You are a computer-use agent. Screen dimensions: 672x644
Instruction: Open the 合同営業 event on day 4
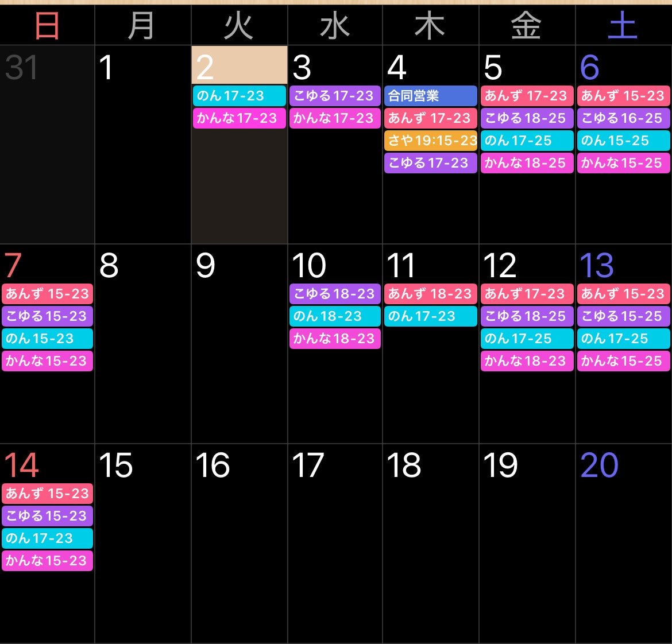point(431,96)
